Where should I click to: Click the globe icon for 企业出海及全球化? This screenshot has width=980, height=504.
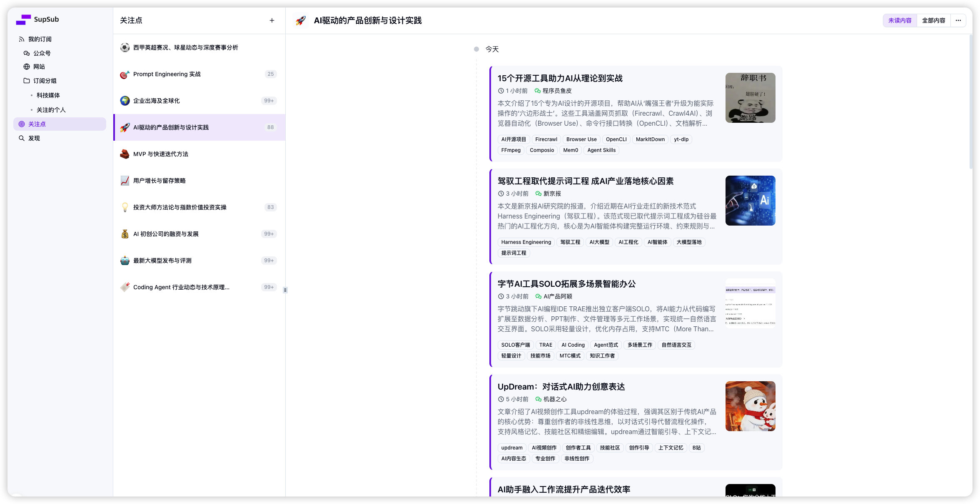click(125, 101)
